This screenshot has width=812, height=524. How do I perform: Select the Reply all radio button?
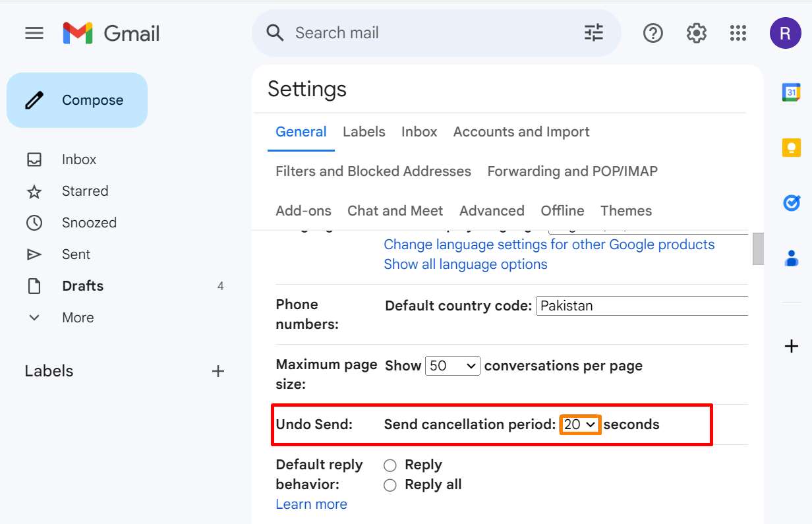coord(390,485)
